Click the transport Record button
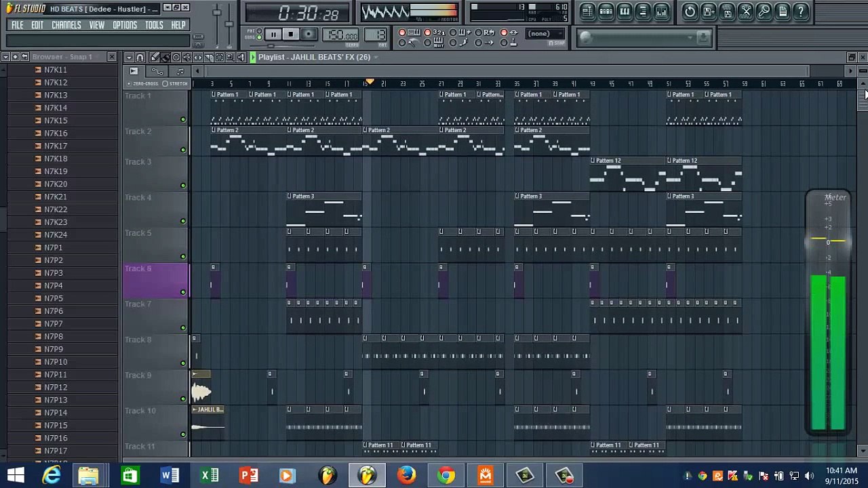The height and width of the screenshot is (488, 868). coord(309,35)
